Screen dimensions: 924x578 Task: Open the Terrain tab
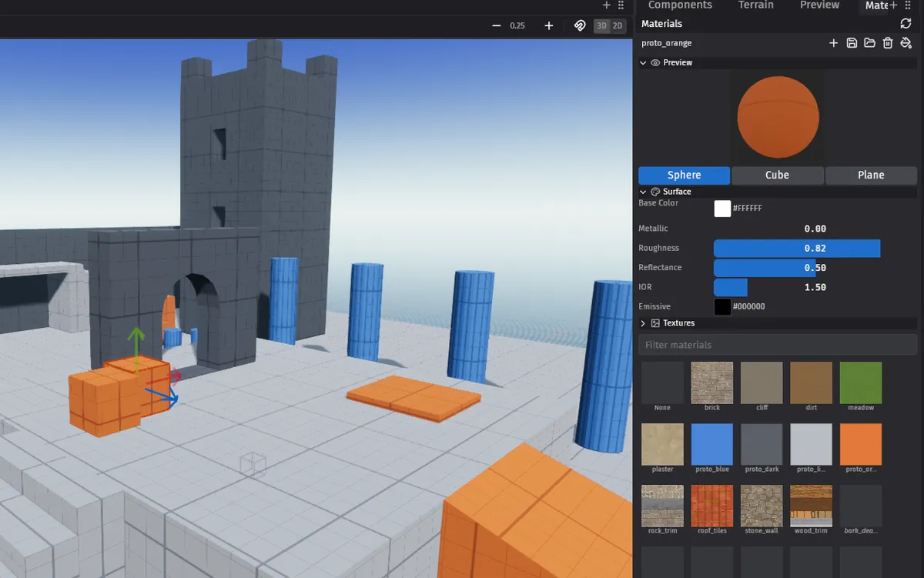[756, 5]
